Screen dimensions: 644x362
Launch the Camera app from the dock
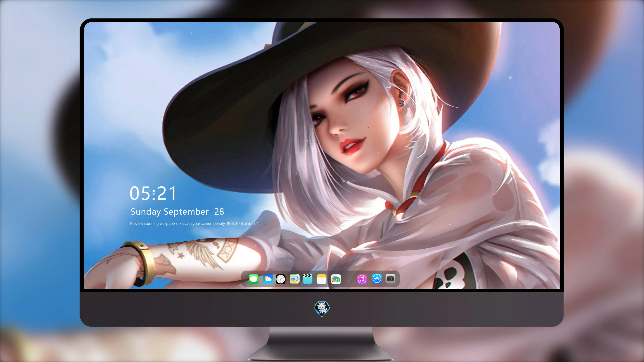[390, 279]
